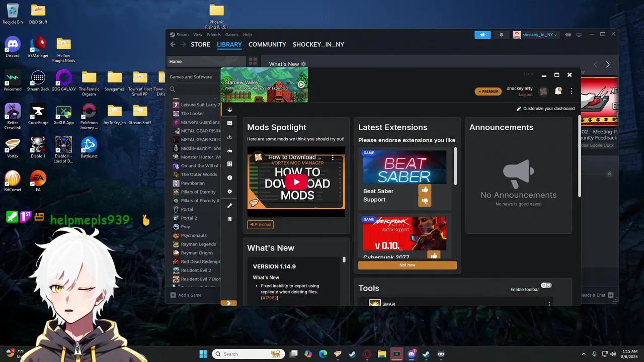Screen dimensions: 644x362
Task: Collapse Steam section with double chevron
Action: click(x=609, y=174)
